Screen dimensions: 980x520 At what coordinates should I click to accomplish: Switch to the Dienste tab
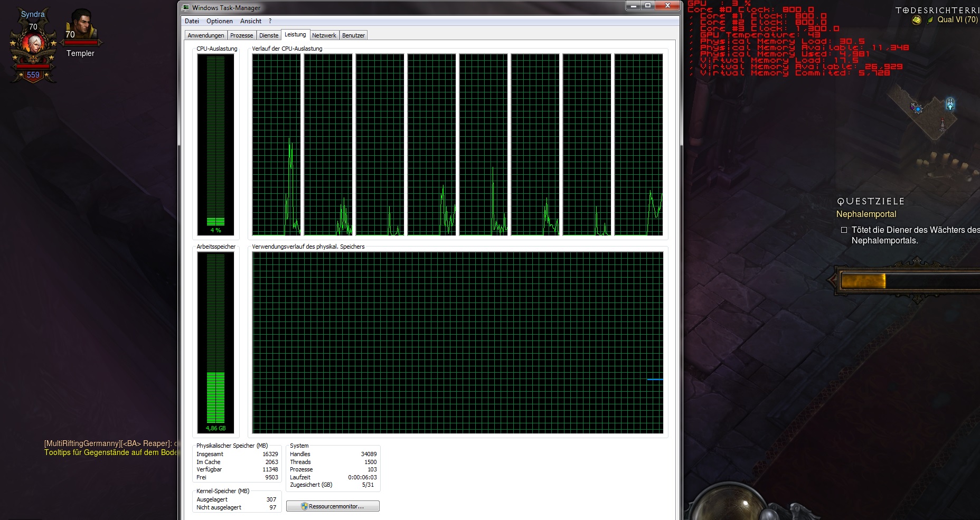coord(269,35)
